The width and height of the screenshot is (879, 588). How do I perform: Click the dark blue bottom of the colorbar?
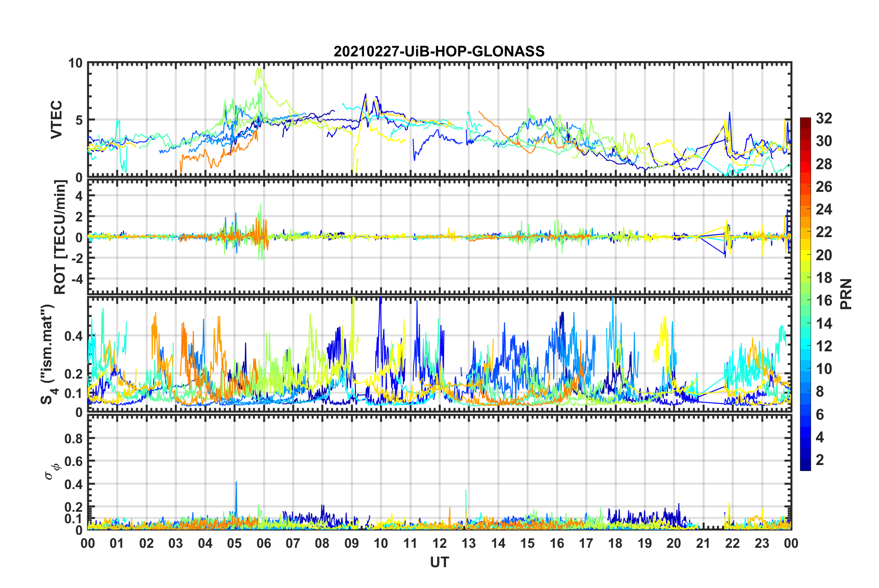click(805, 465)
